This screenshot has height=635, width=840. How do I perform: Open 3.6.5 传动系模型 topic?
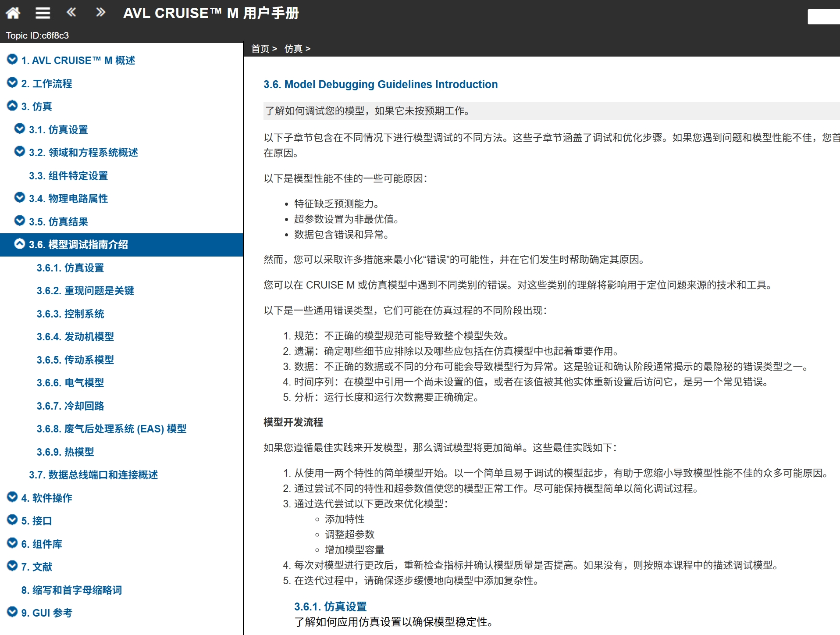(75, 360)
